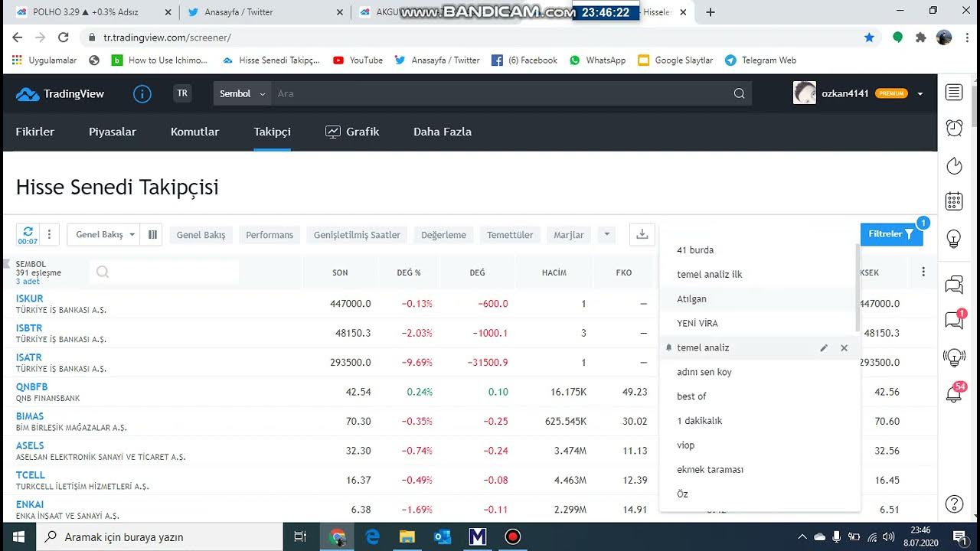Expand more column tabs arrow after Marjlar
Viewport: 980px width, 551px height.
coord(606,234)
